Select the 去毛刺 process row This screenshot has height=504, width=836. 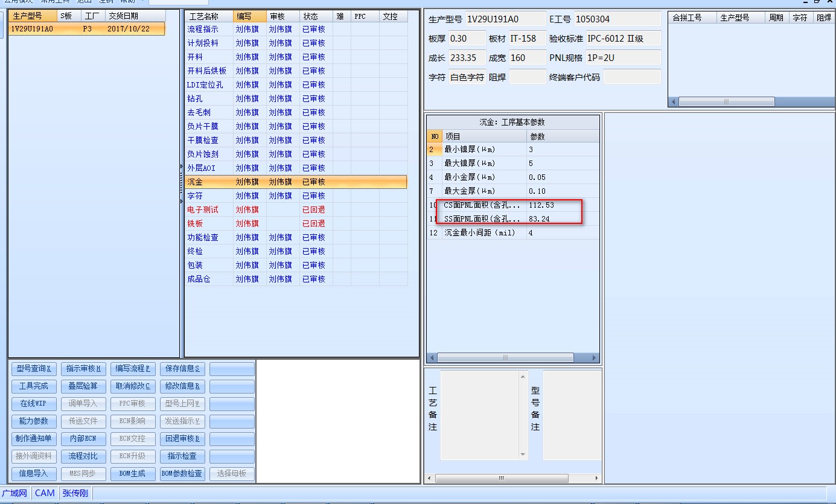point(296,113)
